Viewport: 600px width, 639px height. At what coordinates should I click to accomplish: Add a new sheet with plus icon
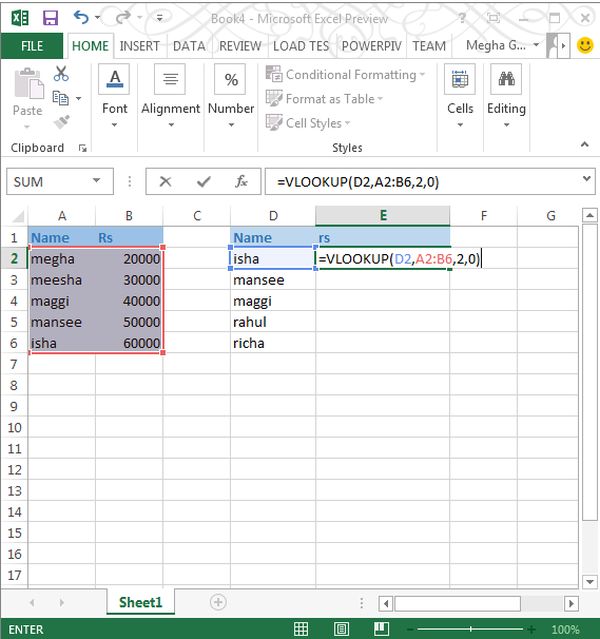218,602
